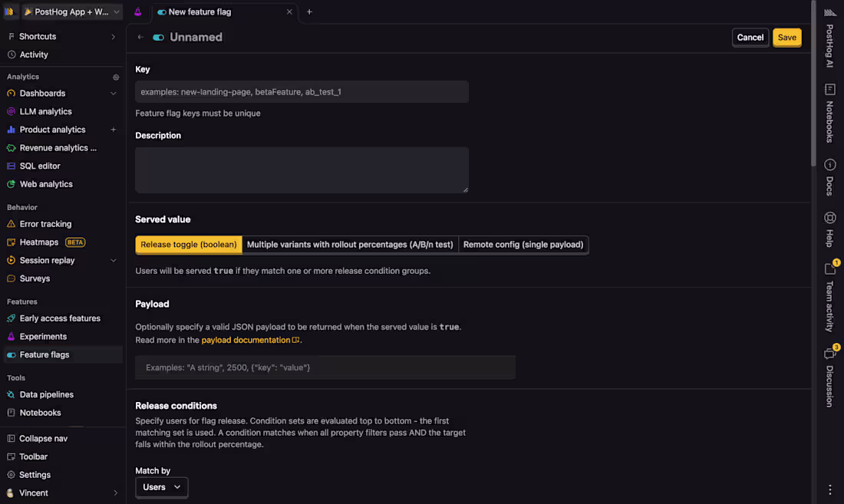Add new Product analytics insight
Image resolution: width=844 pixels, height=504 pixels.
point(114,130)
